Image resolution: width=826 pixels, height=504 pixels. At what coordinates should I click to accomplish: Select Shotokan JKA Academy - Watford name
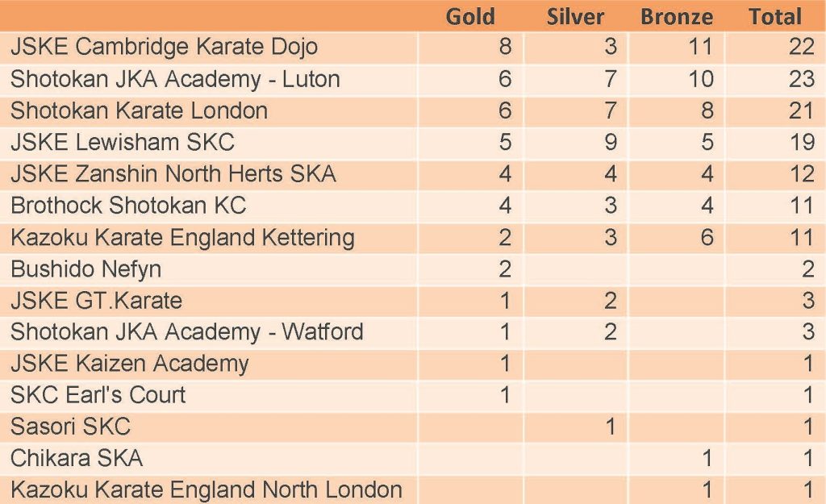point(187,331)
